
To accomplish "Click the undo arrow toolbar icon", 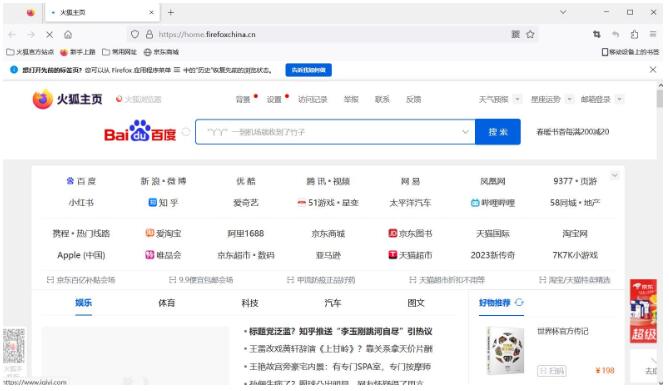I will tap(615, 34).
